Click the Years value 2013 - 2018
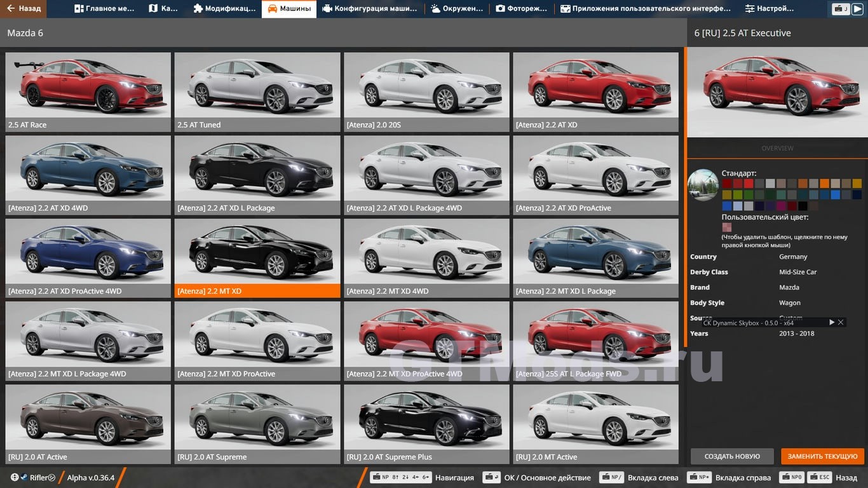The image size is (868, 488). pyautogui.click(x=797, y=334)
